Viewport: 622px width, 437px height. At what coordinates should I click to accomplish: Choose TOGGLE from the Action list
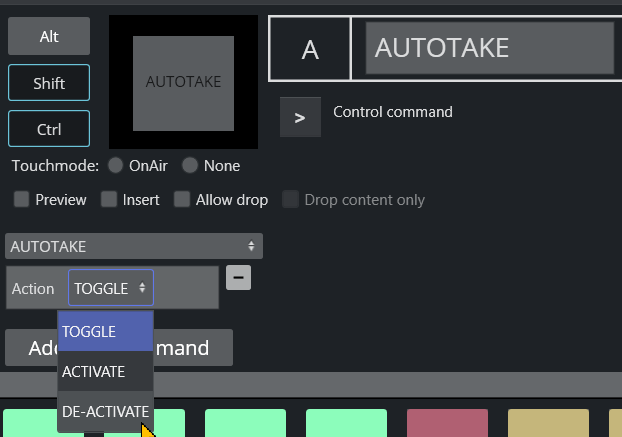105,331
